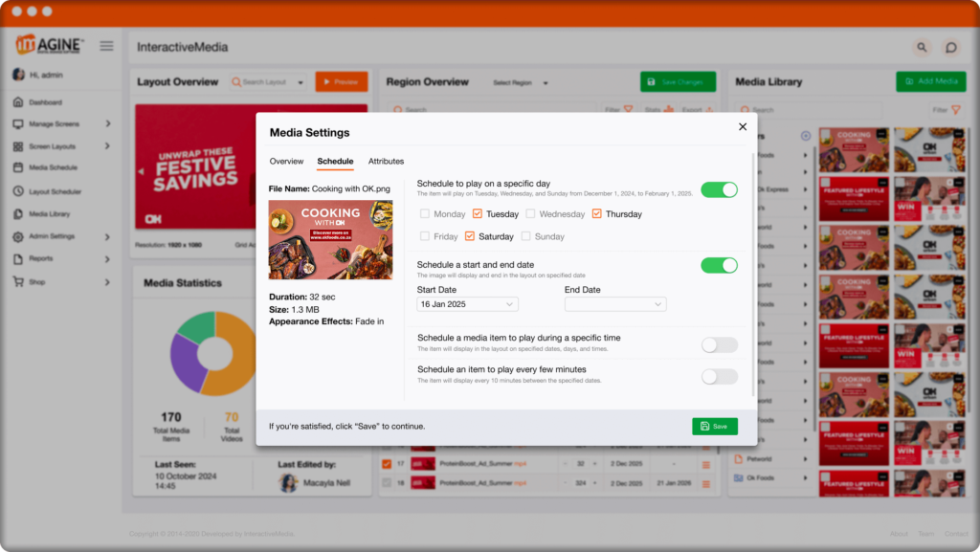Click the Save Changes button
Viewport: 980px width, 552px height.
point(679,82)
